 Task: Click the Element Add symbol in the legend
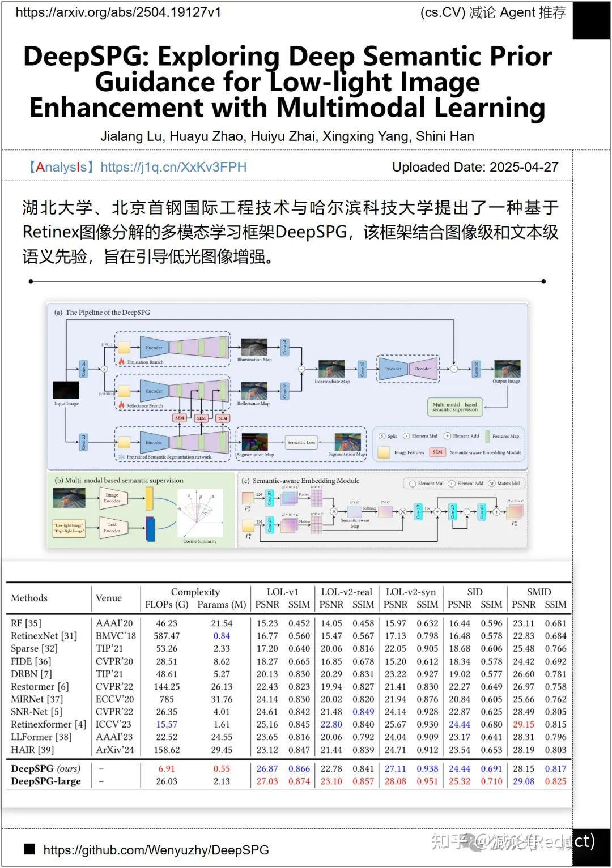click(447, 436)
